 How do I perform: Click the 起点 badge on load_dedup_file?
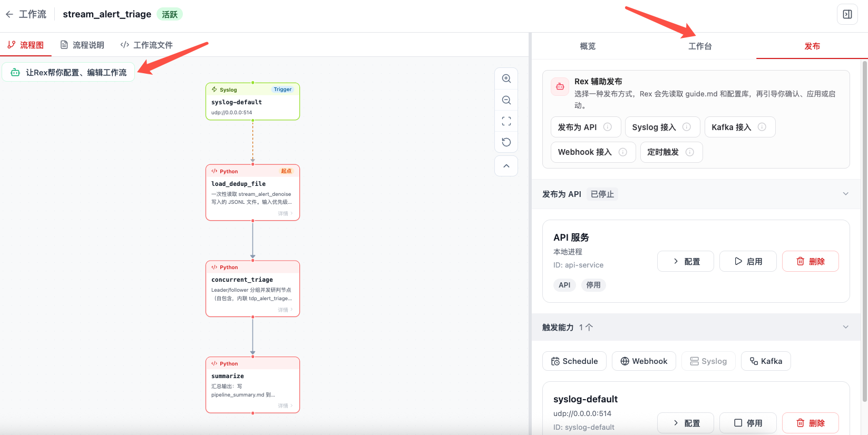pyautogui.click(x=286, y=171)
